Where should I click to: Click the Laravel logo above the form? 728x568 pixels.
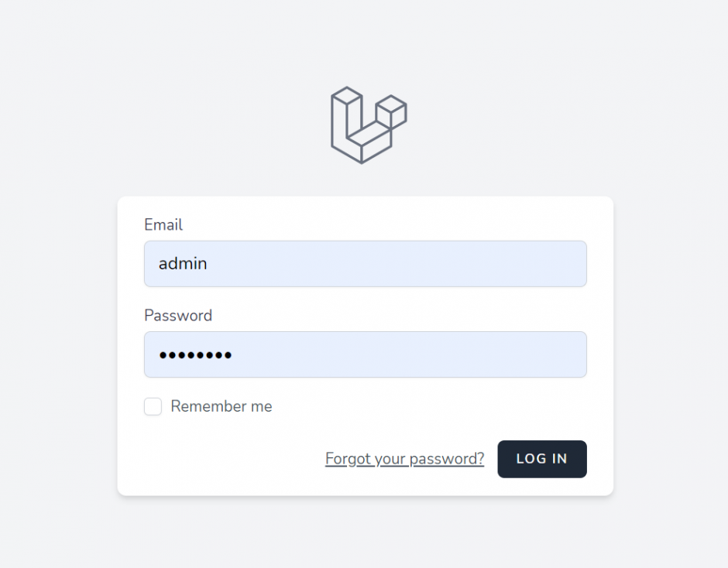pos(369,125)
